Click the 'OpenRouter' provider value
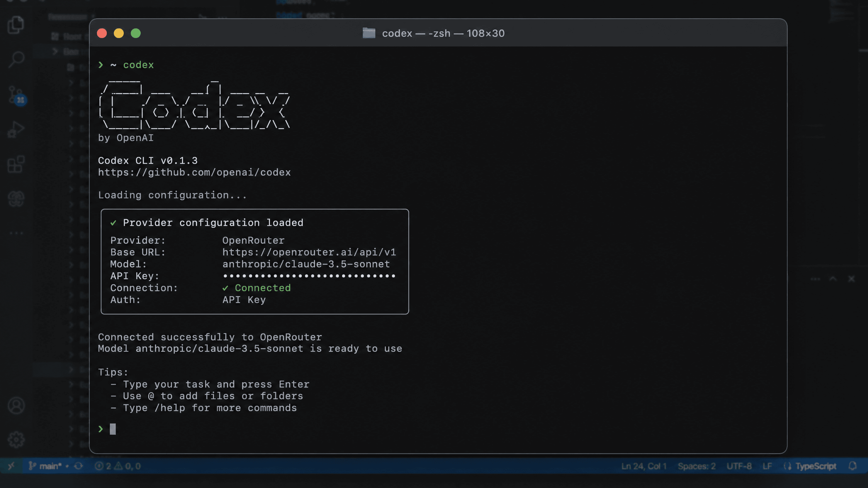The width and height of the screenshot is (868, 488). click(x=253, y=240)
